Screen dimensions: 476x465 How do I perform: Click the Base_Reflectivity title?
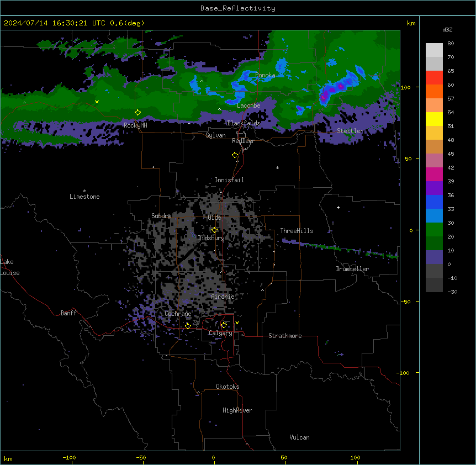tap(238, 8)
